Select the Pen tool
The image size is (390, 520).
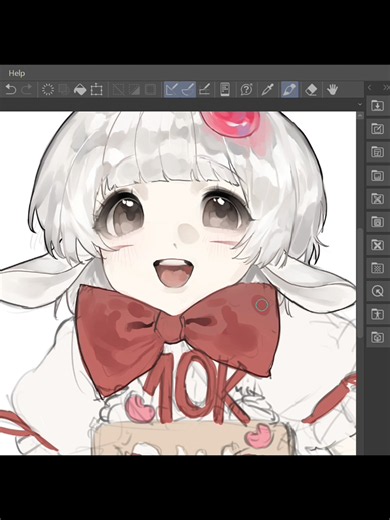[289, 89]
